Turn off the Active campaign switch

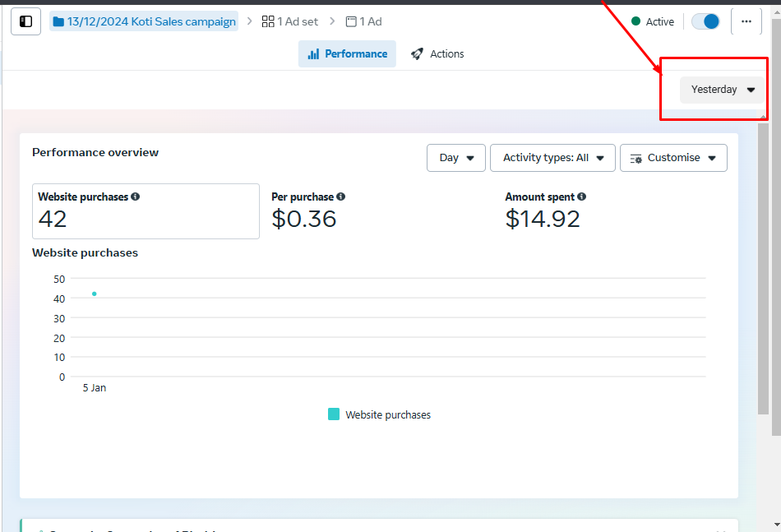tap(705, 21)
